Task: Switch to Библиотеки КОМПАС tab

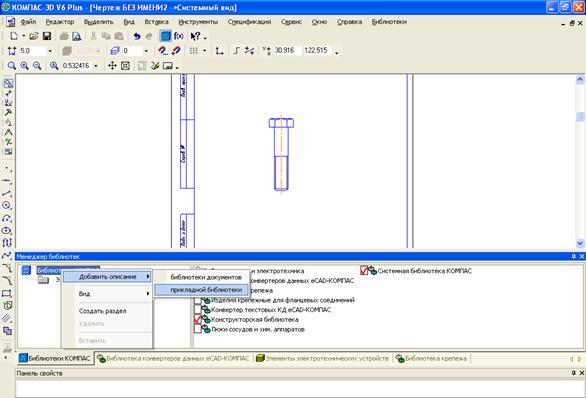Action: click(x=55, y=358)
